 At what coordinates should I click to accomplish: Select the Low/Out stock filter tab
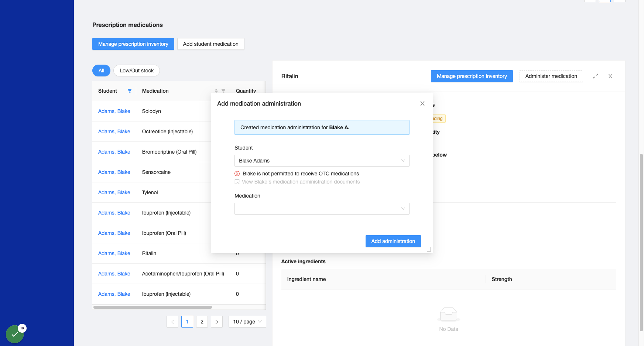137,71
